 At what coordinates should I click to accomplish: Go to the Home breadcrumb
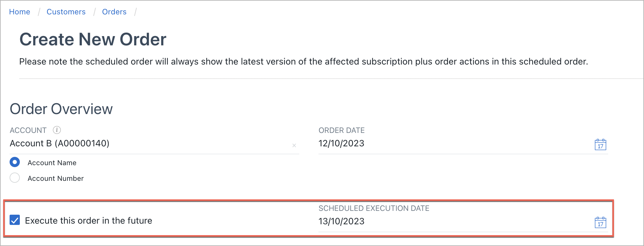click(20, 12)
